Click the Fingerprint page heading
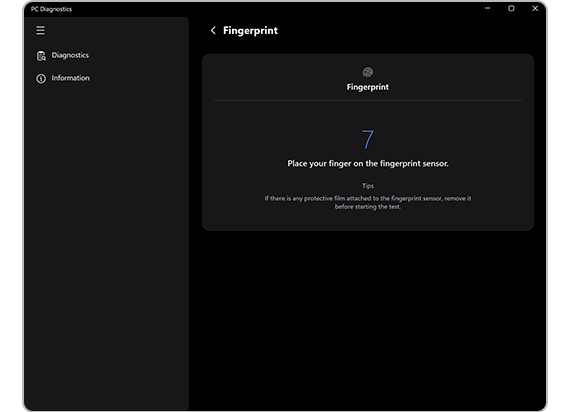 click(x=250, y=31)
